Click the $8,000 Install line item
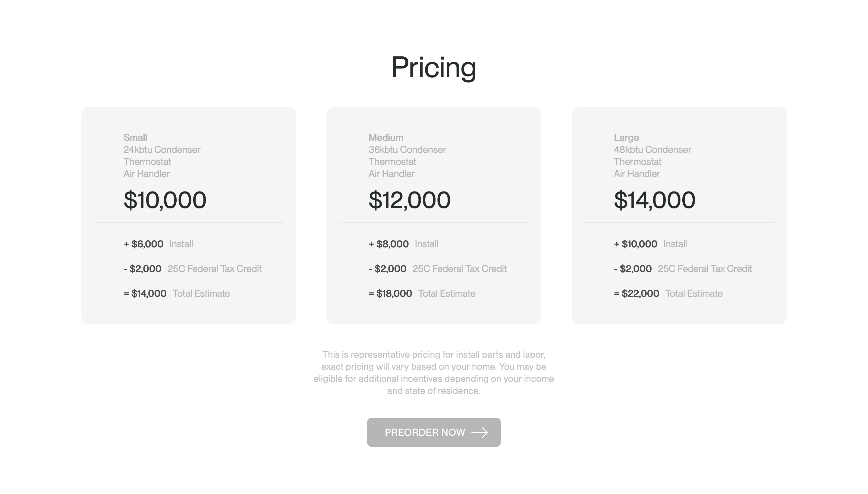Image resolution: width=868 pixels, height=494 pixels. (x=403, y=244)
